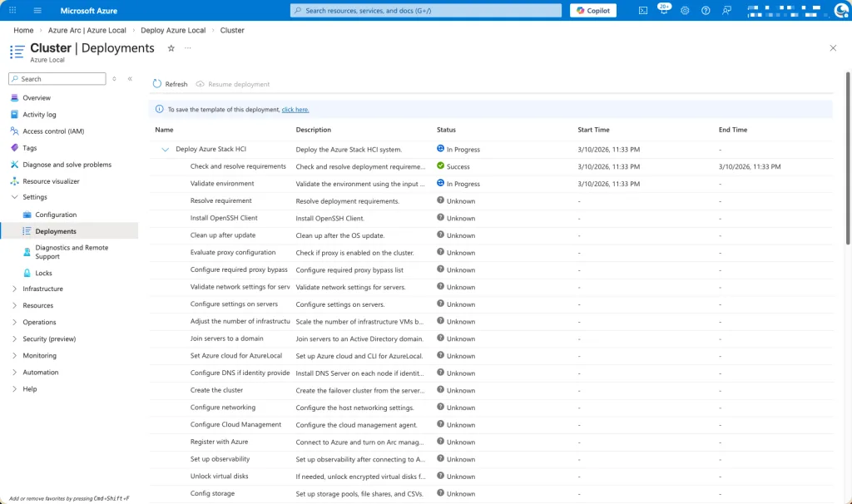Favorite this page with the star icon
Viewport: 852px width, 504px height.
171,48
